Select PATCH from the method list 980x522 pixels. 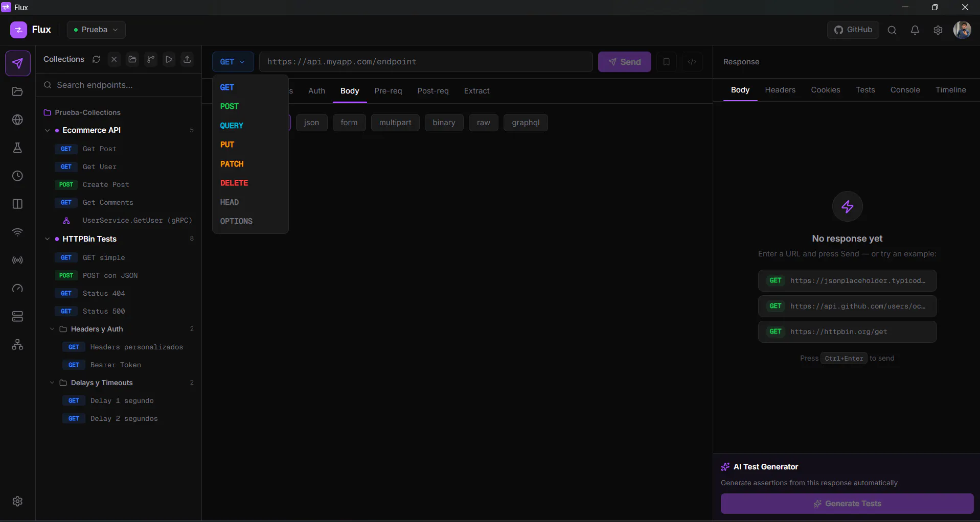coord(250,164)
